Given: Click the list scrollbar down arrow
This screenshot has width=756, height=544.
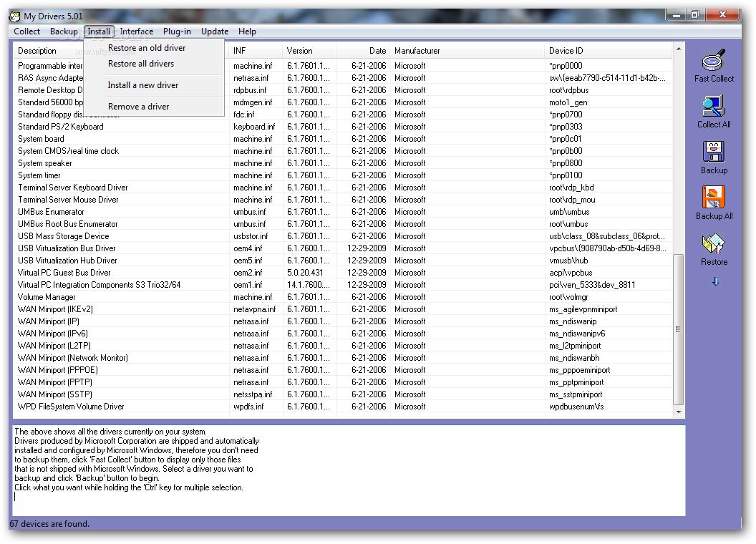Looking at the screenshot, I should [679, 412].
